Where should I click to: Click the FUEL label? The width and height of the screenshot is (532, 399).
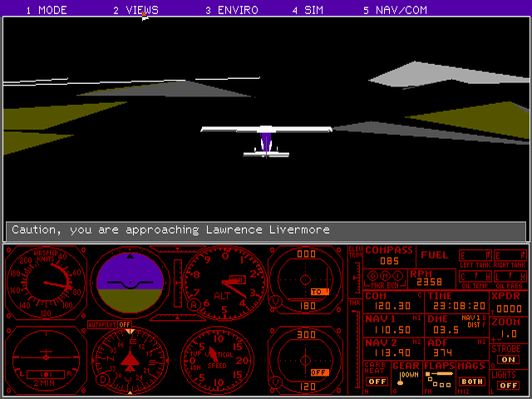[x=435, y=255]
